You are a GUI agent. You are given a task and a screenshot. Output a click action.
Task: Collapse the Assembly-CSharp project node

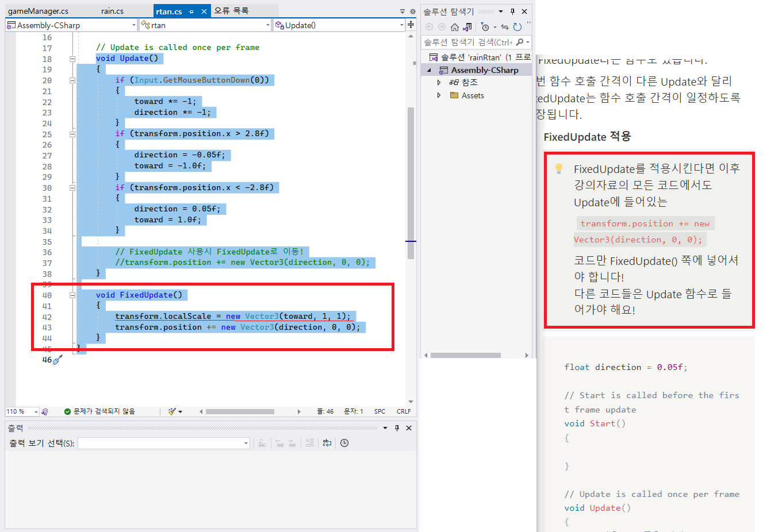coord(429,70)
